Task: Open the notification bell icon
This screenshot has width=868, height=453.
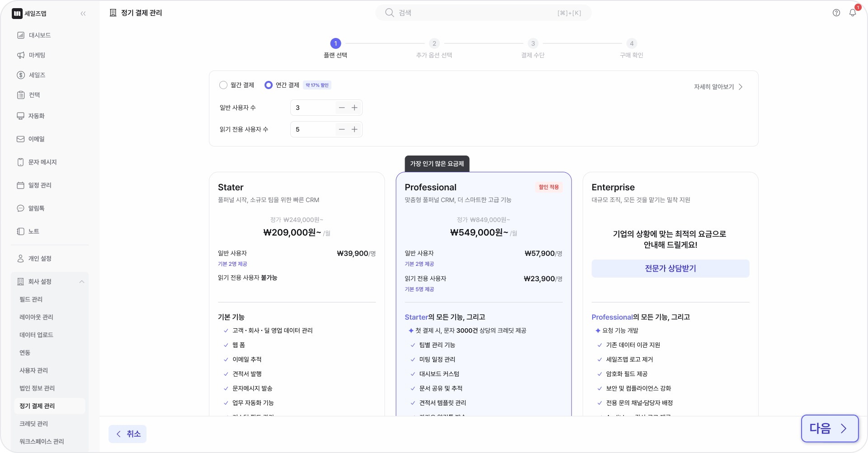Action: (x=852, y=13)
